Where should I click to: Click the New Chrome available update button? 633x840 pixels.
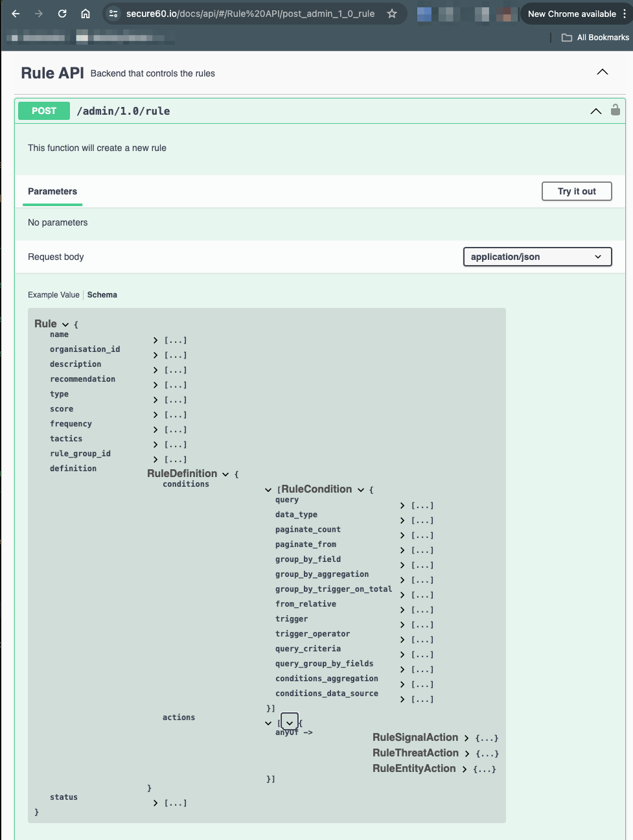pyautogui.click(x=573, y=13)
